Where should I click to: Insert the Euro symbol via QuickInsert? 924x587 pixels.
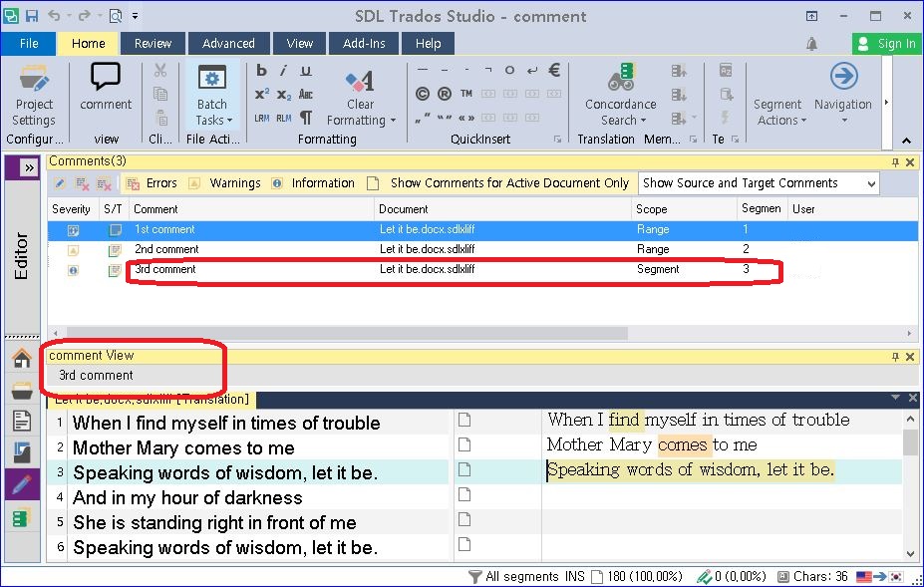coord(553,70)
